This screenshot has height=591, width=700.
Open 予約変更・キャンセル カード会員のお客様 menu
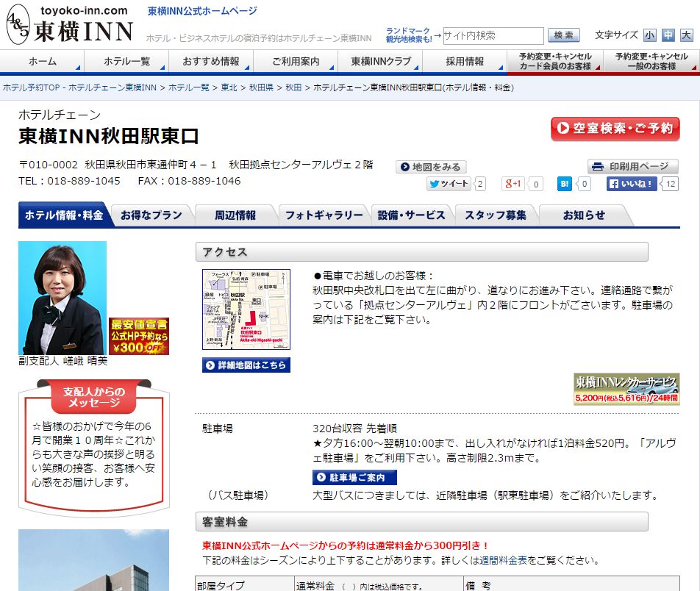coord(555,62)
